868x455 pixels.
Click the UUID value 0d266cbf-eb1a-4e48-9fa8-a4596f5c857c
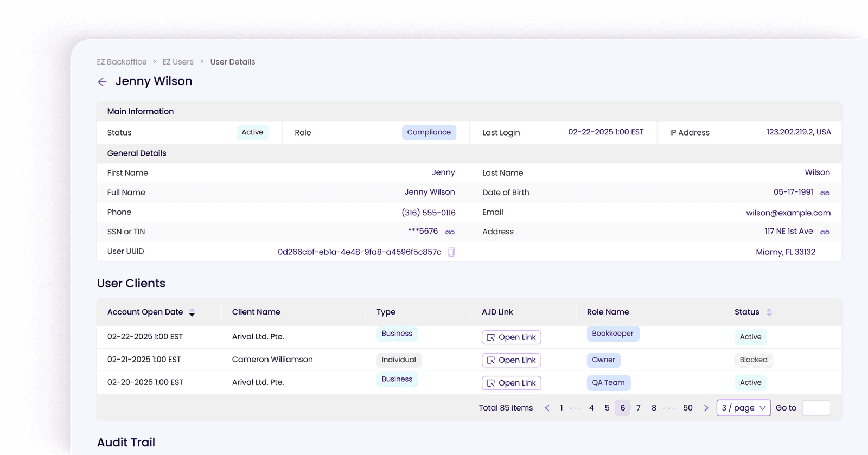click(x=360, y=252)
